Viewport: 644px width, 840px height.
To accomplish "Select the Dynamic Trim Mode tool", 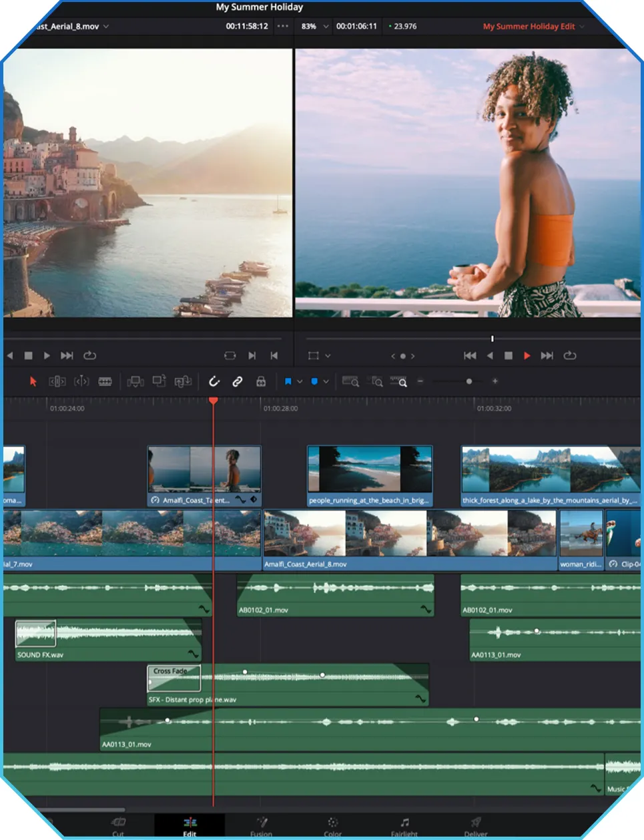I will pos(81,381).
